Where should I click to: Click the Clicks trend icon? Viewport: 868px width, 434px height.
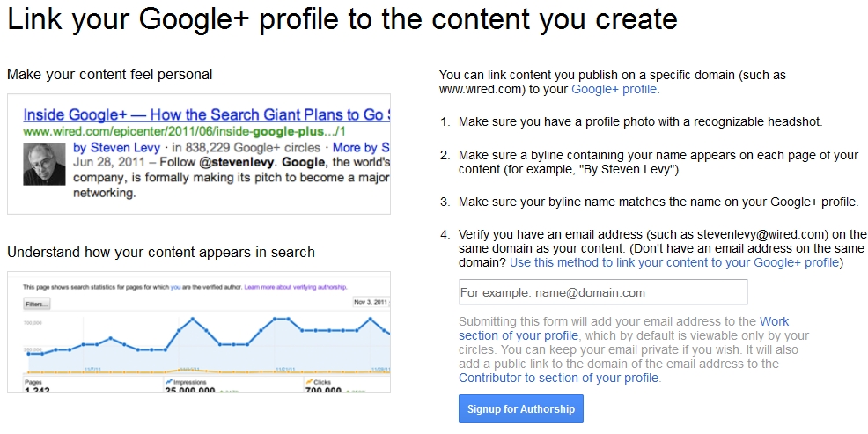(x=307, y=381)
